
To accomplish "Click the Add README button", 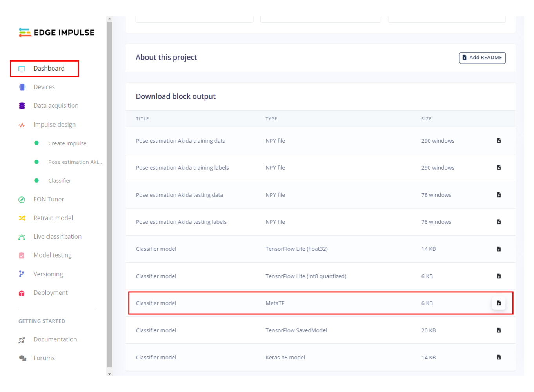I will 482,58.
